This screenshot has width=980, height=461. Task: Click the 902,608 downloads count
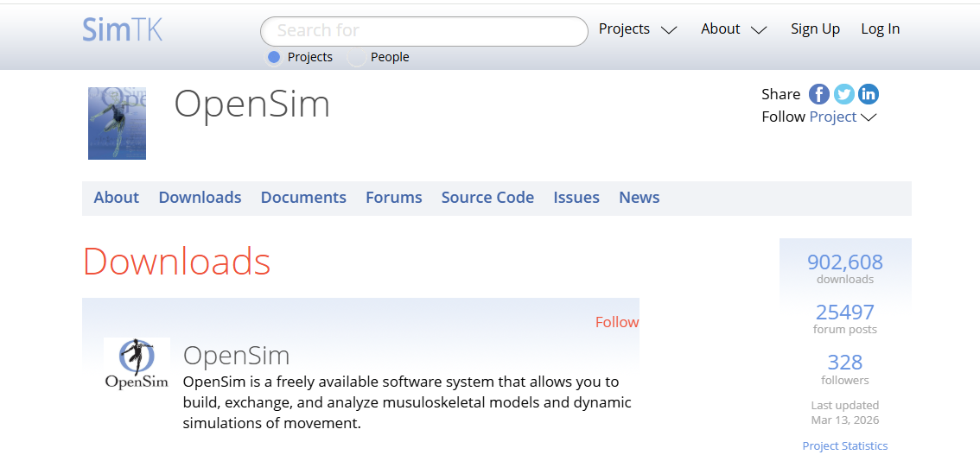click(x=845, y=262)
